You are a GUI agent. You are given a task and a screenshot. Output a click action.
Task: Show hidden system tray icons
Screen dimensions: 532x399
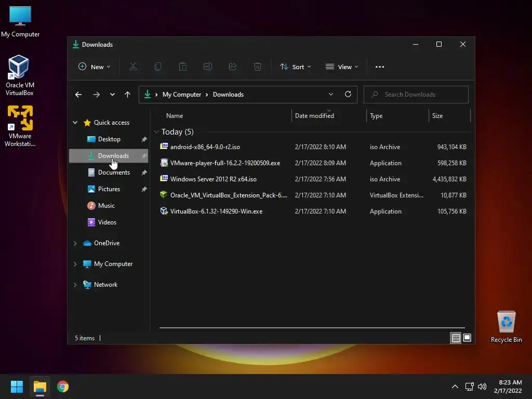455,387
